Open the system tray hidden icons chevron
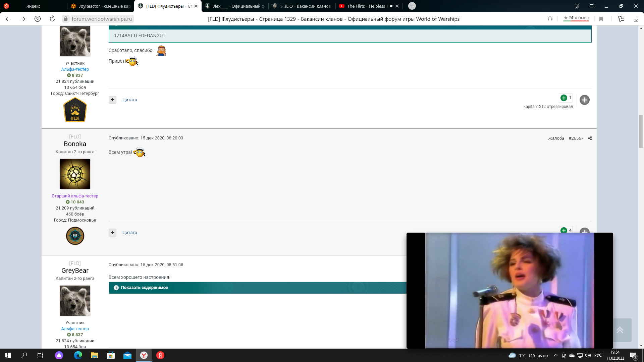The height and width of the screenshot is (362, 644). [555, 355]
